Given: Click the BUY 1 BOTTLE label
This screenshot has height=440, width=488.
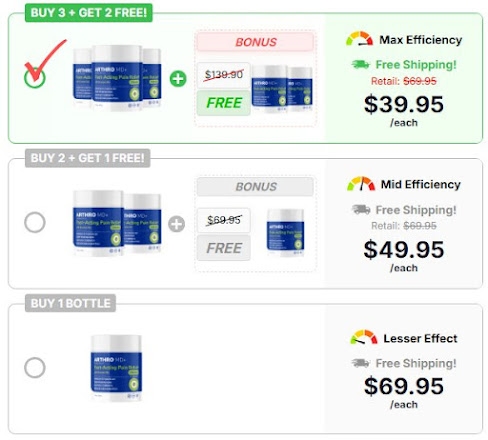Looking at the screenshot, I should [70, 303].
